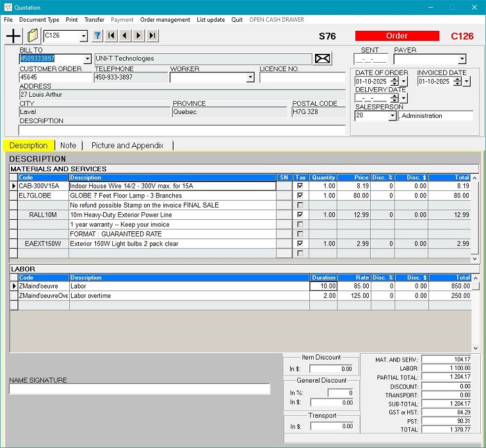
Task: Go to previous record arrow
Action: (125, 36)
